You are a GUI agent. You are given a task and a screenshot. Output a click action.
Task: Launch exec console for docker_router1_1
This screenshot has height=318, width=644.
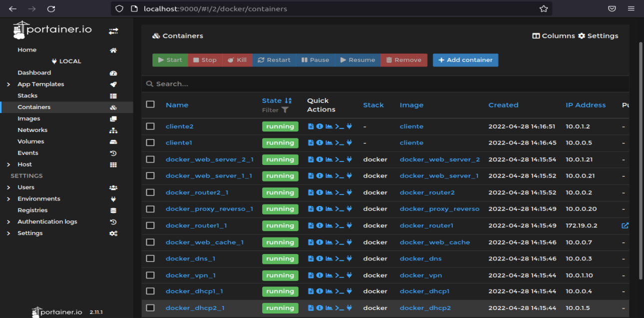(x=339, y=225)
